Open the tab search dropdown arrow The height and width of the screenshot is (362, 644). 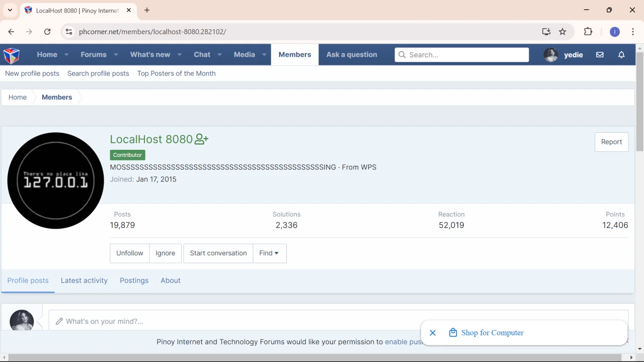click(10, 10)
